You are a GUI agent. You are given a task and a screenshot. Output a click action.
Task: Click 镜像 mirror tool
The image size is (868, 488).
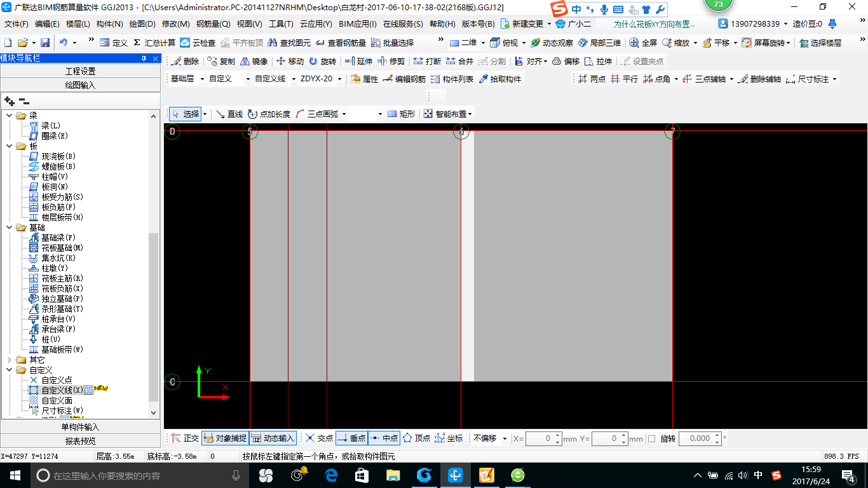(254, 61)
